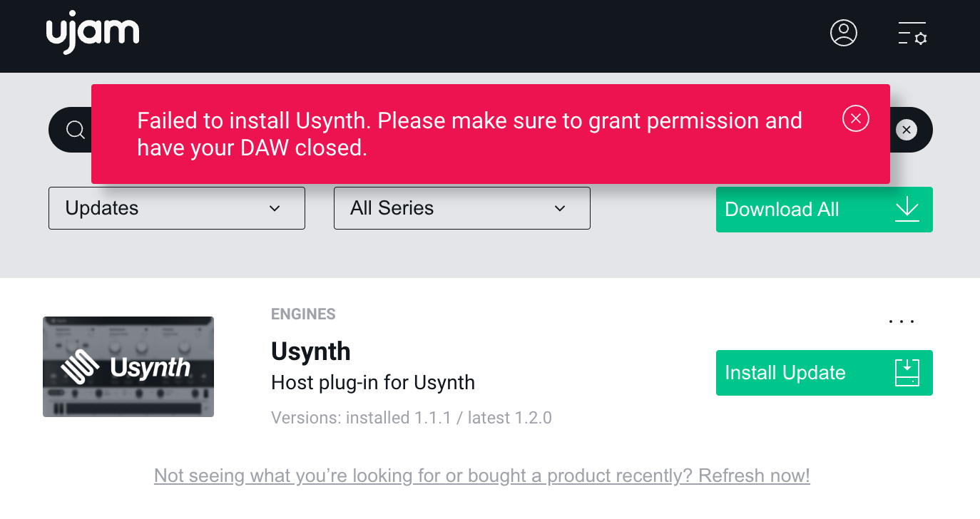
Task: Click the Refresh now link
Action: (753, 476)
